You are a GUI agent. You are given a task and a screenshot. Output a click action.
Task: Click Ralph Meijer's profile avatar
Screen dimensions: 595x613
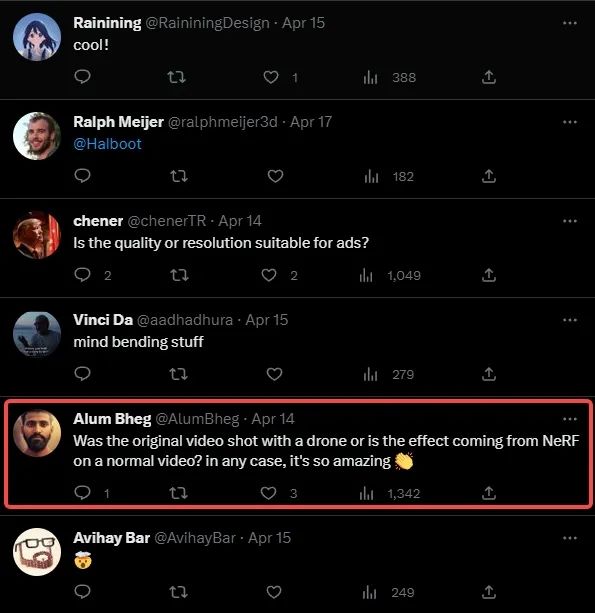pos(37,136)
